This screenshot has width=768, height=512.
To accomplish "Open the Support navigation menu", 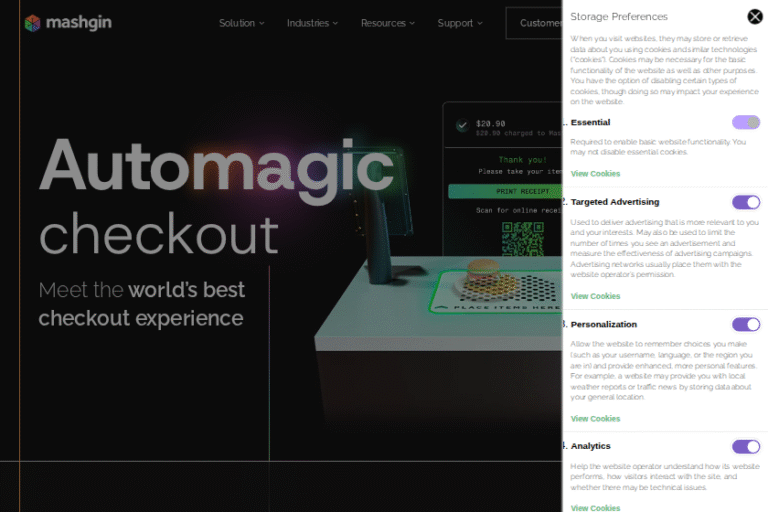I will pyautogui.click(x=459, y=23).
